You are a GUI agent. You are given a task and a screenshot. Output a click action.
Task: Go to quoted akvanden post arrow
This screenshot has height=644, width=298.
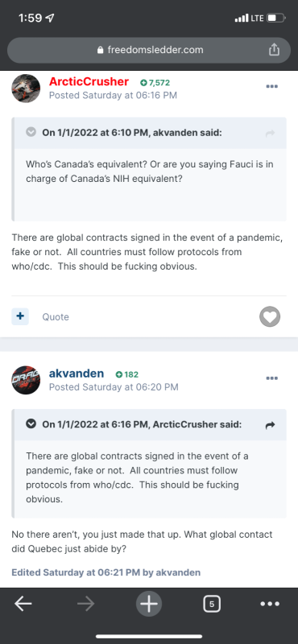[x=270, y=134]
